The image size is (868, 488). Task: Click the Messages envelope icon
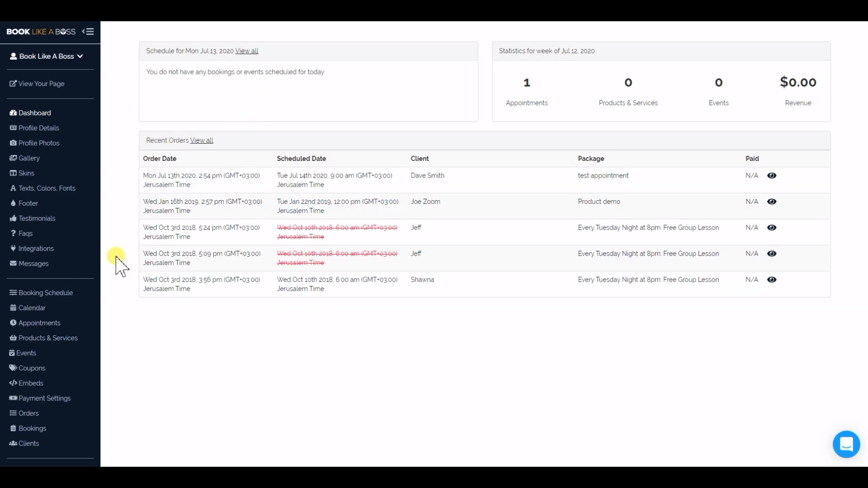(x=13, y=263)
